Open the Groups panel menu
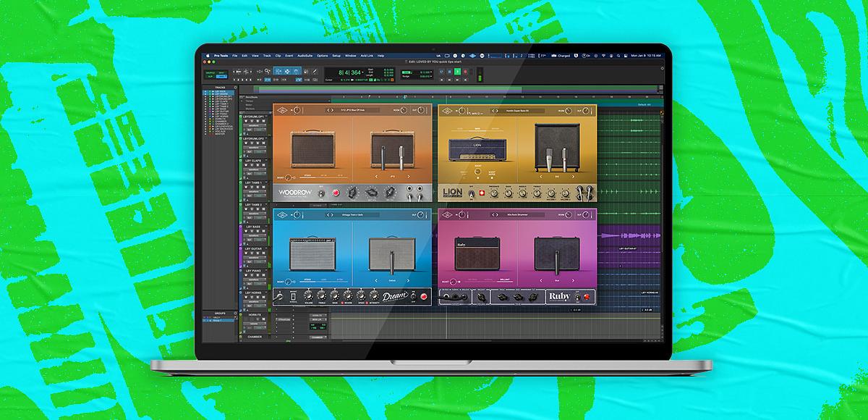Screen dimensions: 868x420 [x=236, y=313]
